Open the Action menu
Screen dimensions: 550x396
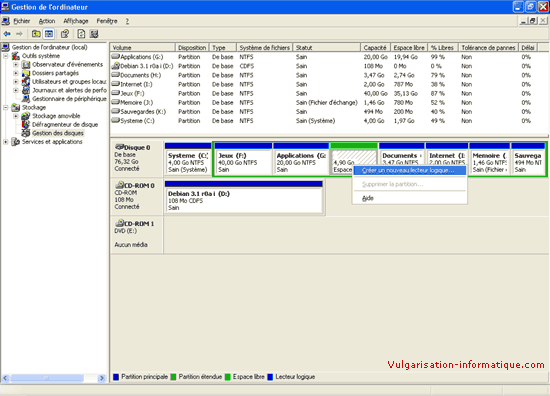point(47,21)
